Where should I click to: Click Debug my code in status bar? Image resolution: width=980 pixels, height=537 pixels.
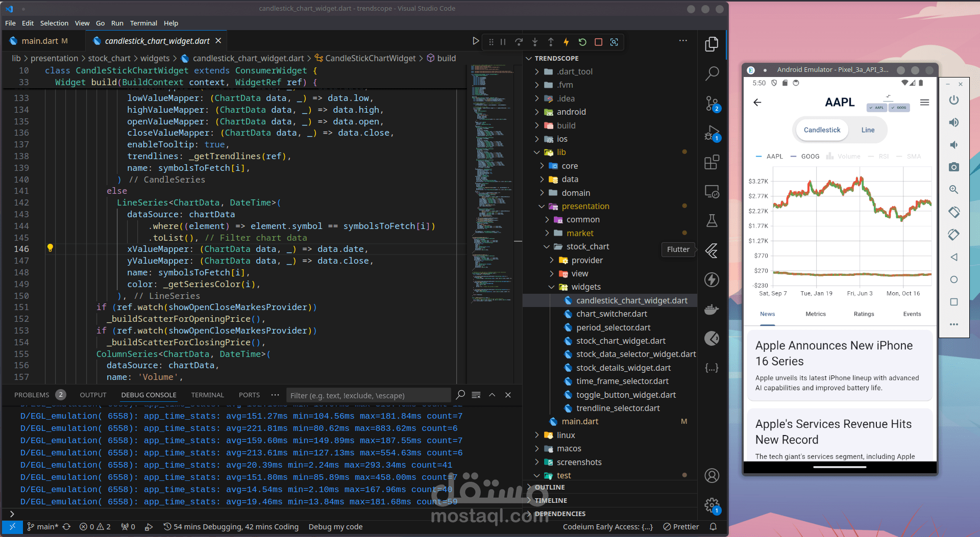[x=335, y=527]
